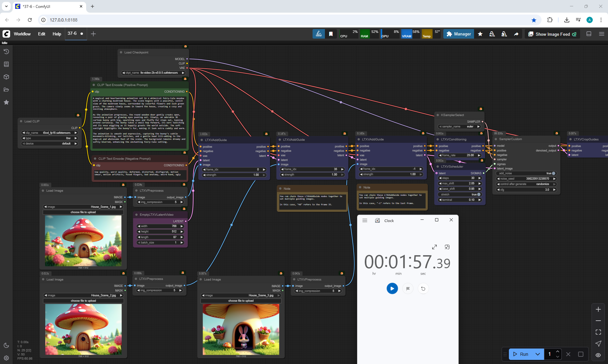Reset the Clock stopwatch
Screen dimensions: 608x364
pos(423,288)
